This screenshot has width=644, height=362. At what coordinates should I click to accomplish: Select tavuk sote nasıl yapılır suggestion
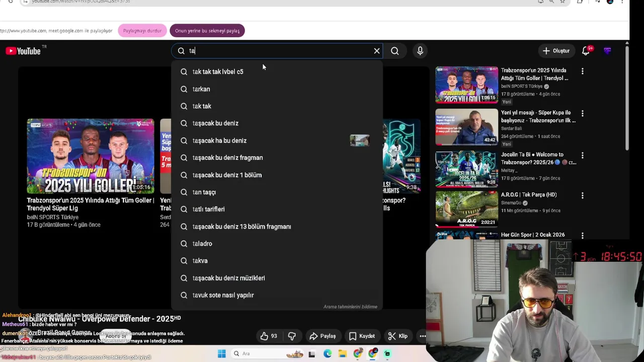pos(277,295)
